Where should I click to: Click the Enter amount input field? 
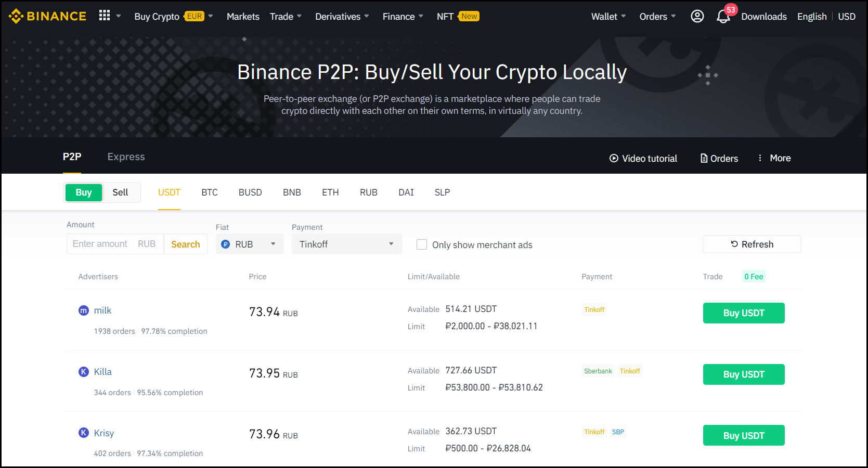(115, 244)
